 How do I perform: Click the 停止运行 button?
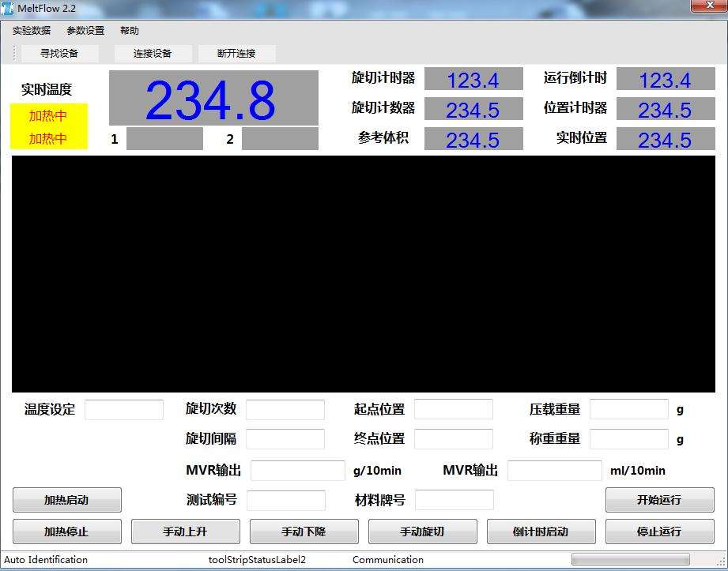(x=660, y=531)
